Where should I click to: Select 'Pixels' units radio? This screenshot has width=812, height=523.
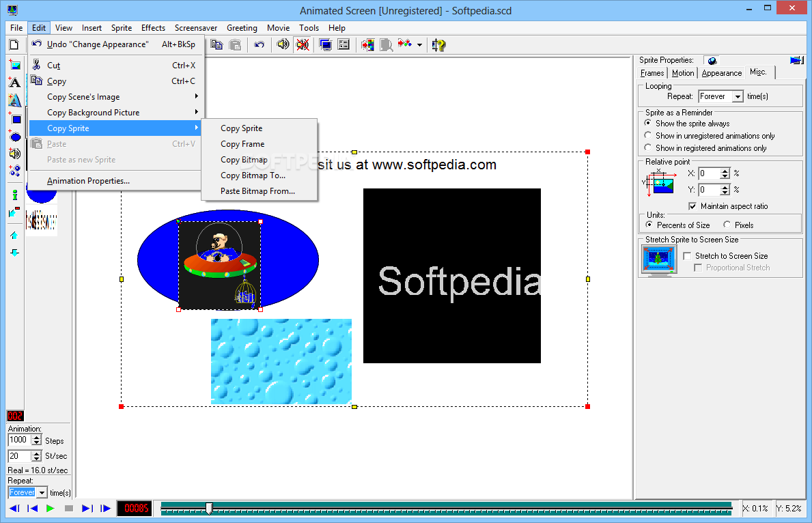727,225
